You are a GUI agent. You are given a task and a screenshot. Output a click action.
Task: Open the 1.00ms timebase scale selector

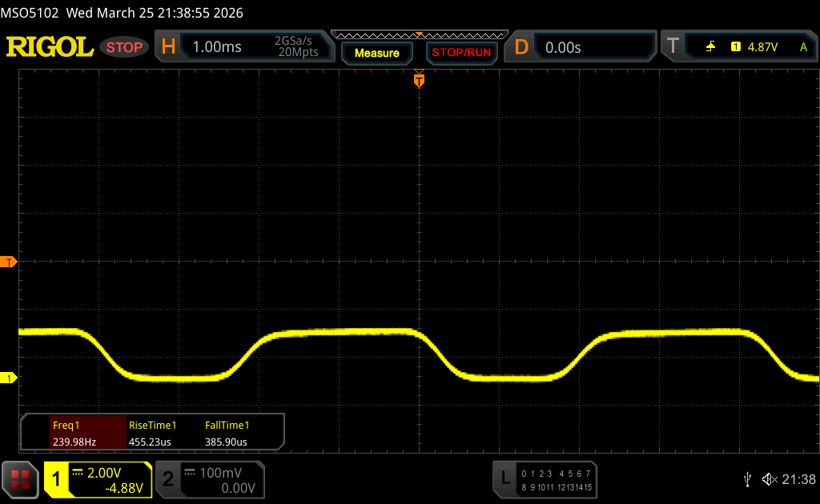click(x=217, y=47)
